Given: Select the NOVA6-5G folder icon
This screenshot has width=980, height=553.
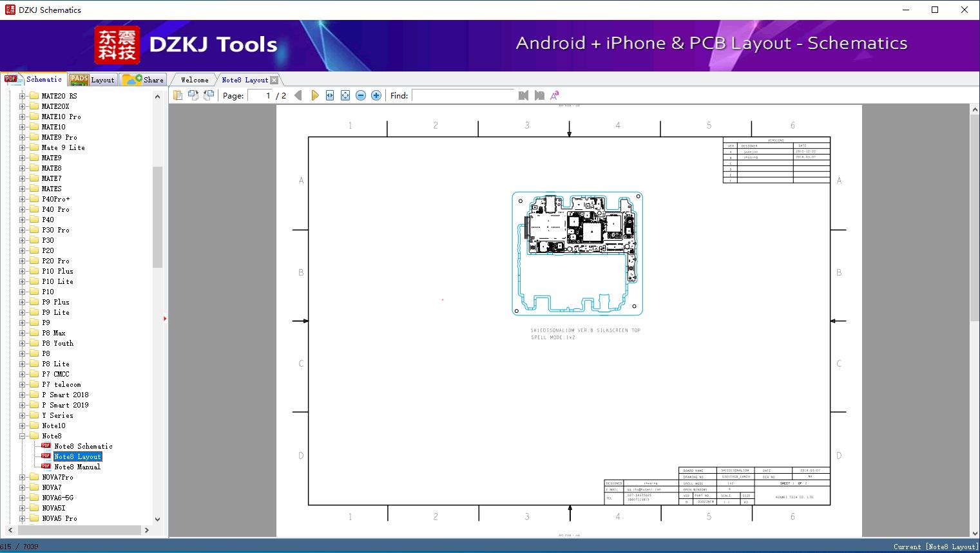Looking at the screenshot, I should 34,498.
